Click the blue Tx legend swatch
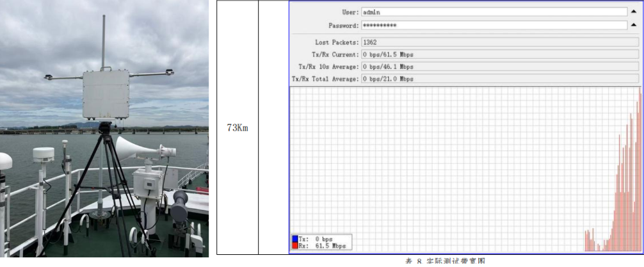This screenshot has height=267, width=644. tap(295, 239)
